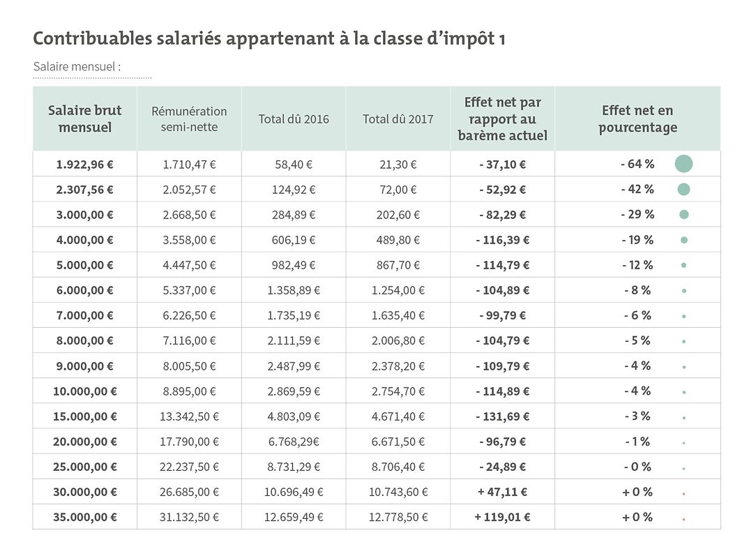The image size is (756, 558).
Task: Click the + 119,01 € net effect cell
Action: [502, 518]
